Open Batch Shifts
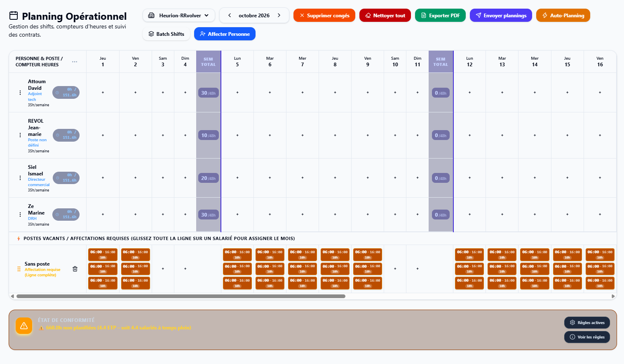624x364 pixels. pyautogui.click(x=166, y=34)
